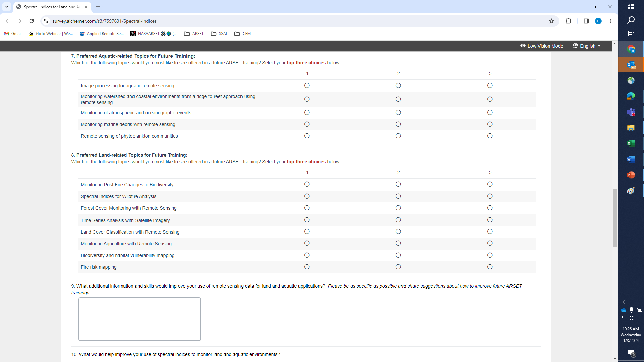This screenshot has width=644, height=362.
Task: Rank Monitoring marine debris as choice 3
Action: tap(490, 124)
